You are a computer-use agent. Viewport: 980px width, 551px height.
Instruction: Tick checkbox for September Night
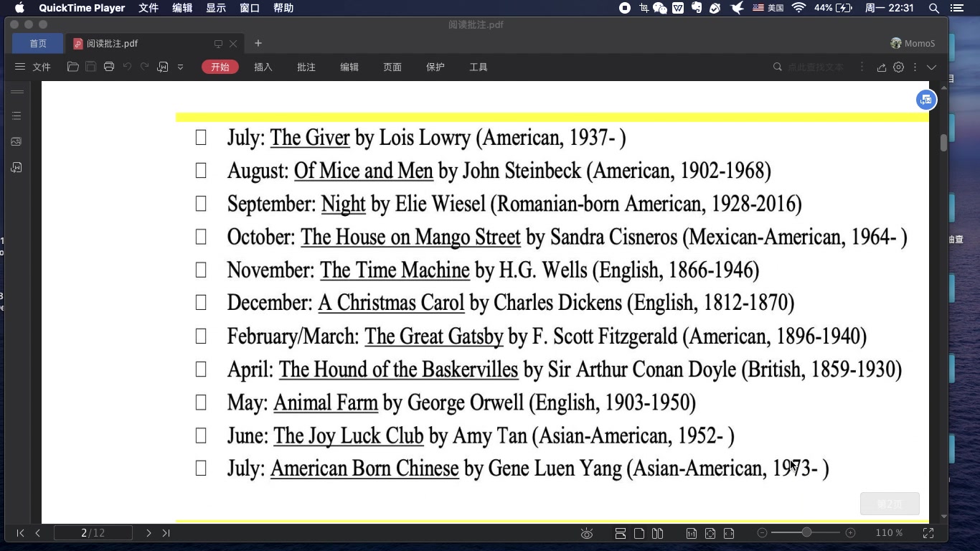point(201,203)
